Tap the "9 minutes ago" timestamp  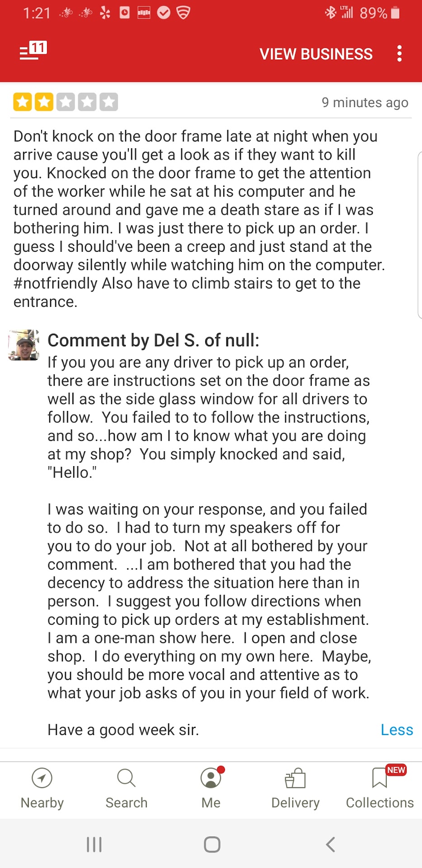click(x=365, y=103)
